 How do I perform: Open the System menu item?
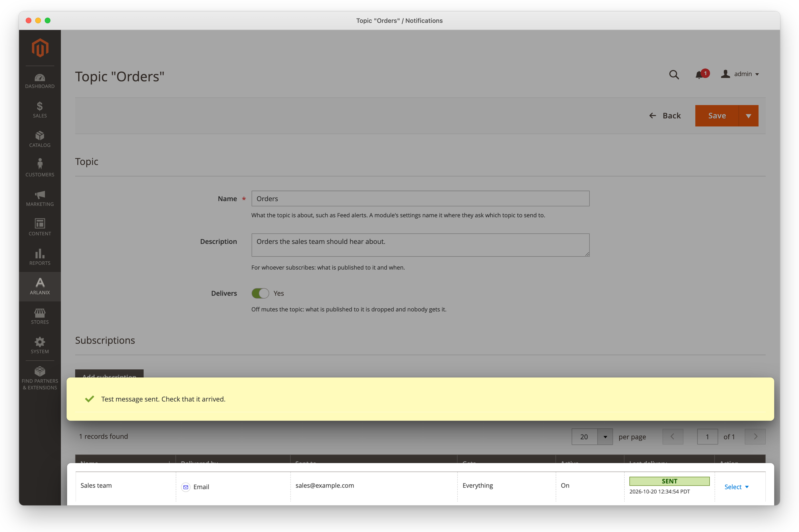pos(40,346)
